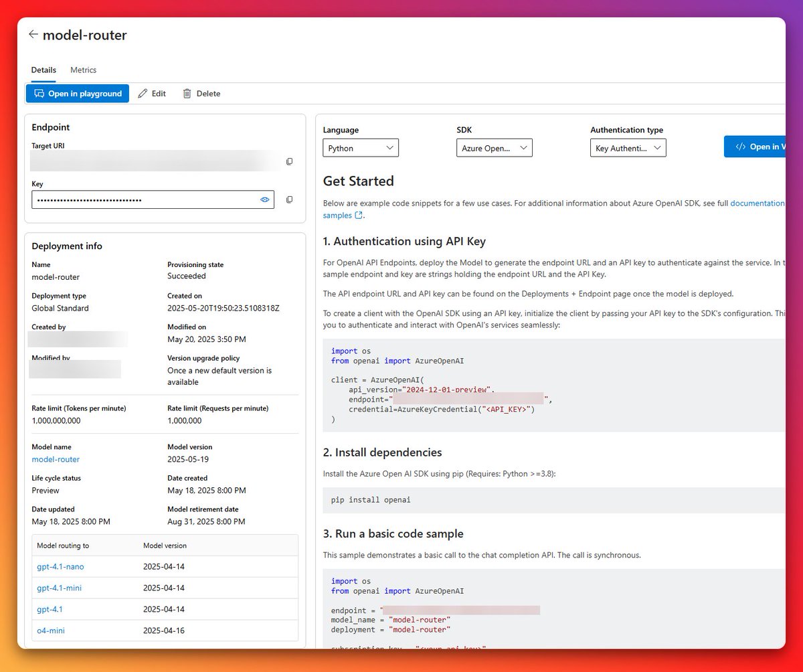Image resolution: width=803 pixels, height=672 pixels.
Task: Click inside the masked Key field
Action: coord(153,199)
